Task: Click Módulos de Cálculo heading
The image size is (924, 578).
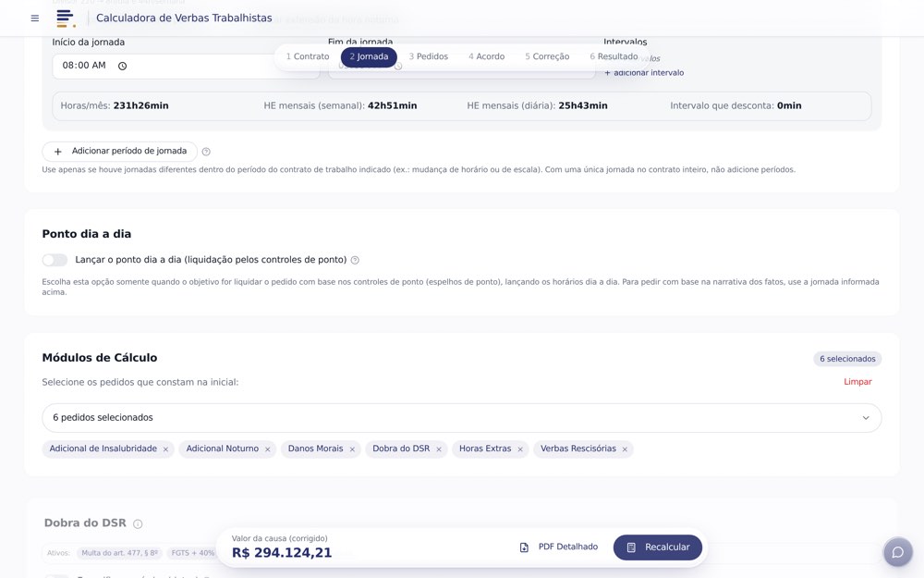Action: click(100, 358)
